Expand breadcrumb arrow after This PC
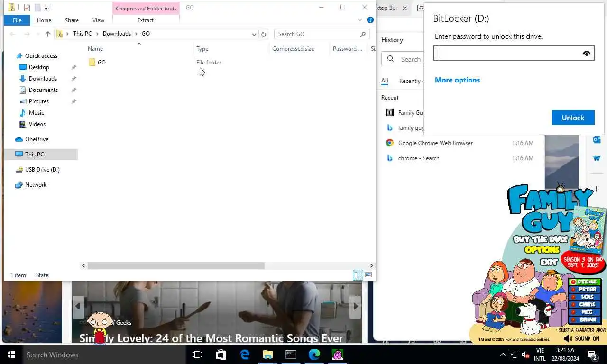The width and height of the screenshot is (607, 364). click(x=97, y=34)
